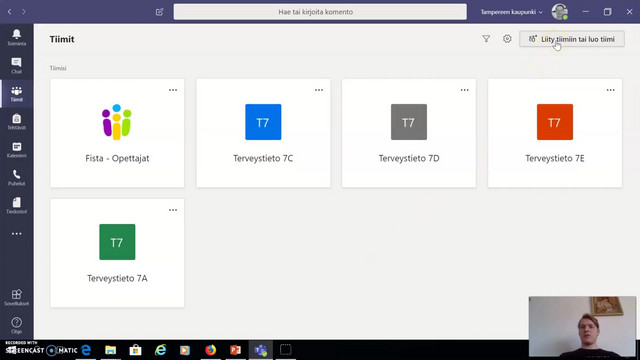This screenshot has height=360, width=640.
Task: Click the Terveystieto 7D team name
Action: tap(409, 158)
